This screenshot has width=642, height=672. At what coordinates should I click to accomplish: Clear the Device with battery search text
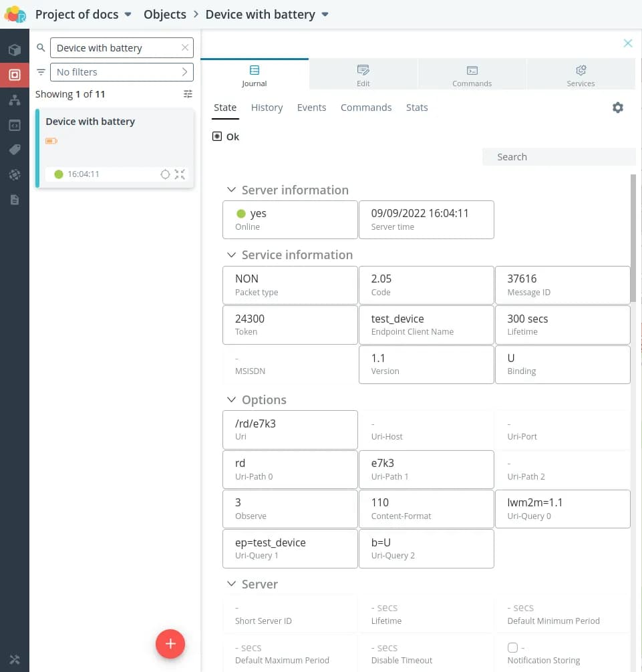pyautogui.click(x=185, y=48)
